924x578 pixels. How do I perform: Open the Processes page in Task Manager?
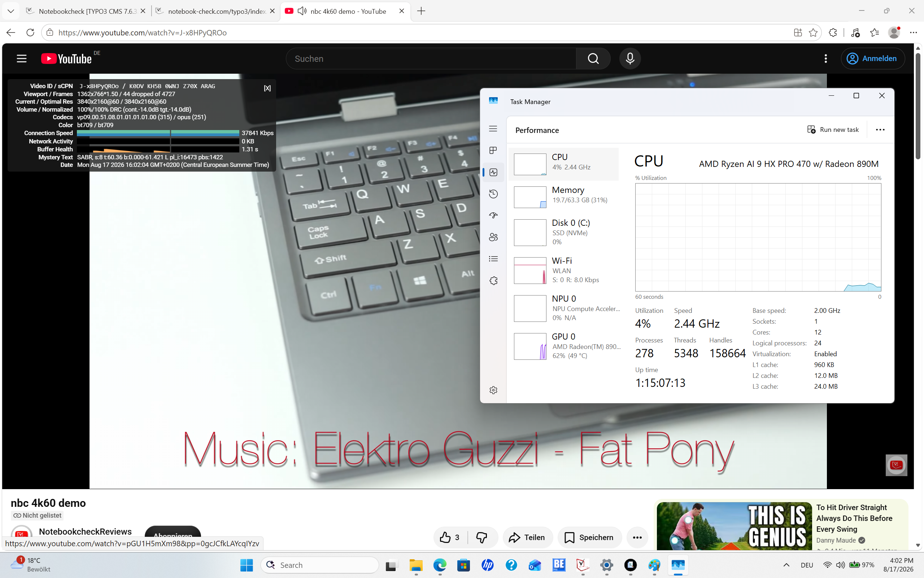(493, 151)
